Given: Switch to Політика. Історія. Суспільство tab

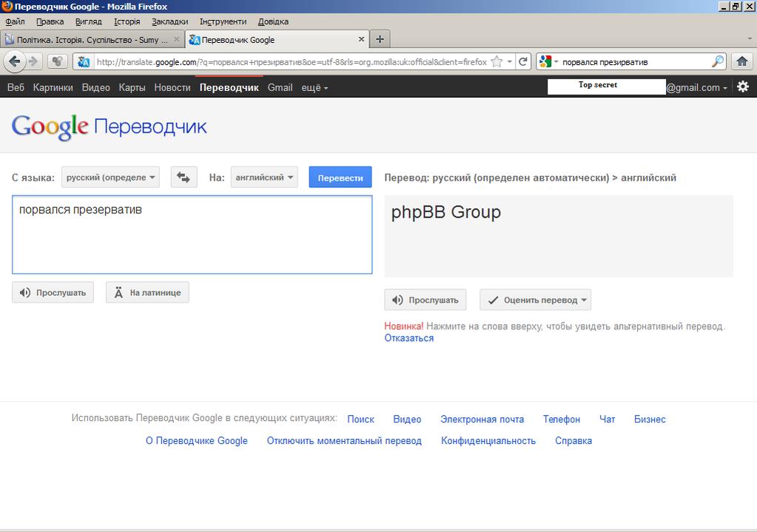Looking at the screenshot, I should [92, 40].
